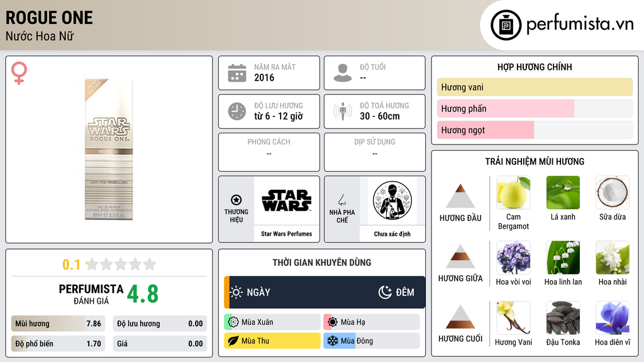Click the Hương đầu pyramid icon
The image size is (644, 362).
(x=460, y=196)
